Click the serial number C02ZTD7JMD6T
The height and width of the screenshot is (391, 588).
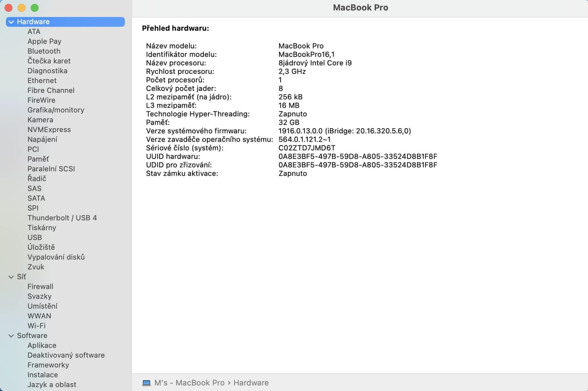(307, 148)
